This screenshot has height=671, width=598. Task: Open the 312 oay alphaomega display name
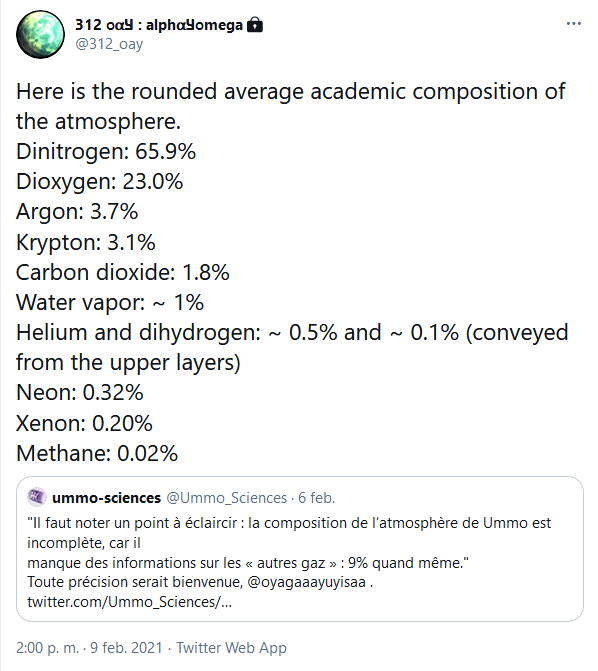tap(159, 25)
